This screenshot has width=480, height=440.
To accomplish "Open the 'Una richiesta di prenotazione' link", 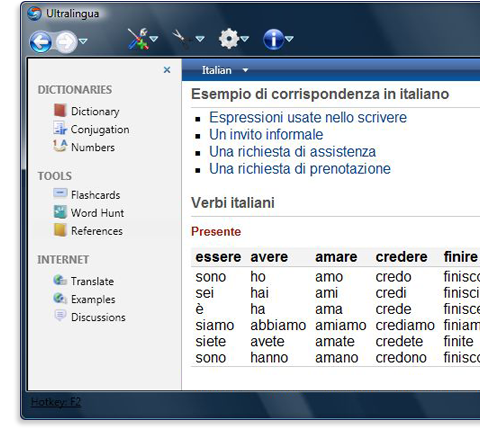I will click(300, 169).
